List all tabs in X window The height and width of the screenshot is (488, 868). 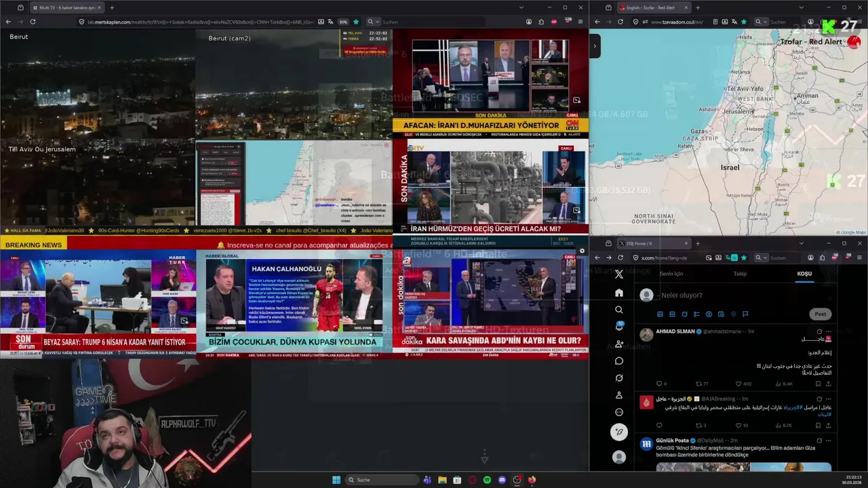point(800,243)
